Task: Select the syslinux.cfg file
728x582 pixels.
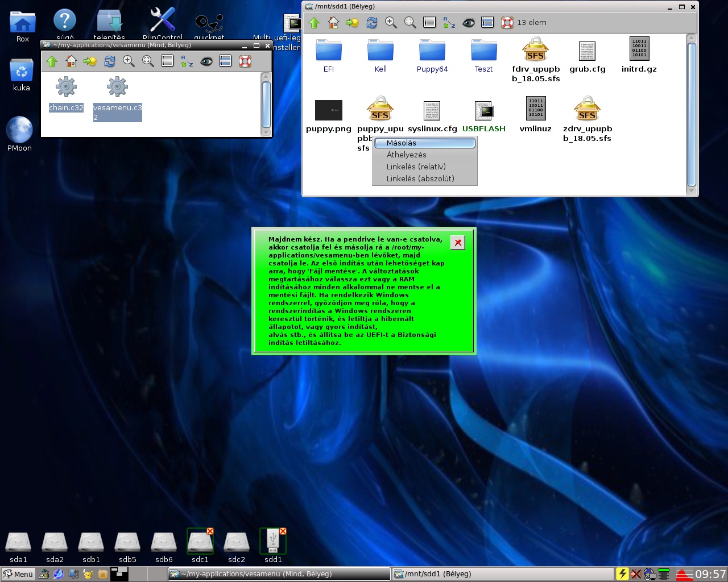Action: (x=432, y=116)
